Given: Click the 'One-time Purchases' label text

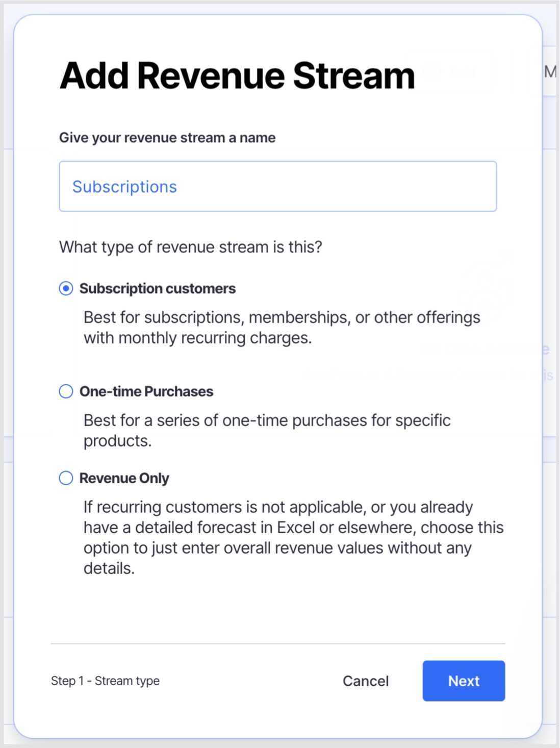Looking at the screenshot, I should (146, 391).
